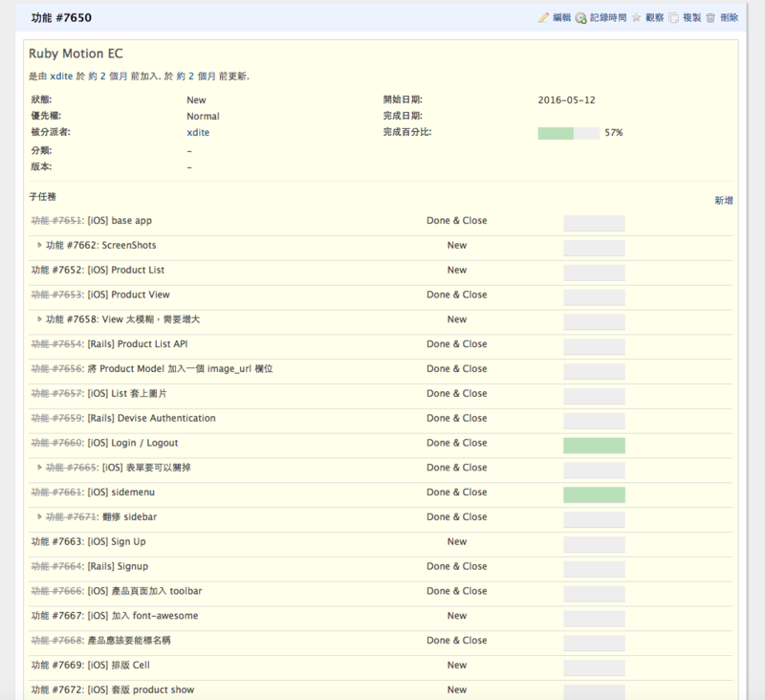Image resolution: width=765 pixels, height=700 pixels.
Task: Click the second 約 2 個月 updated link
Action: pos(196,77)
